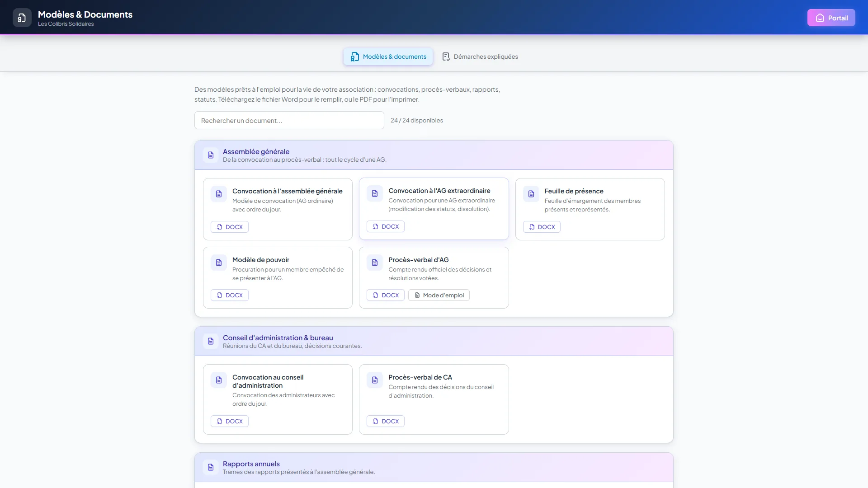The image size is (868, 488).
Task: Click the Procès-verbal de CA document icon
Action: pos(375,380)
